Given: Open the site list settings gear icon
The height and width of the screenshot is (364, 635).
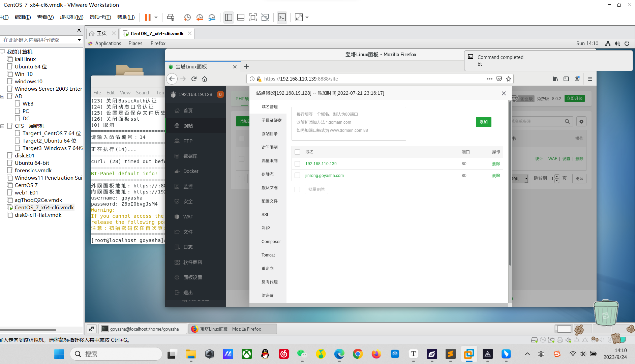Looking at the screenshot, I should click(581, 122).
